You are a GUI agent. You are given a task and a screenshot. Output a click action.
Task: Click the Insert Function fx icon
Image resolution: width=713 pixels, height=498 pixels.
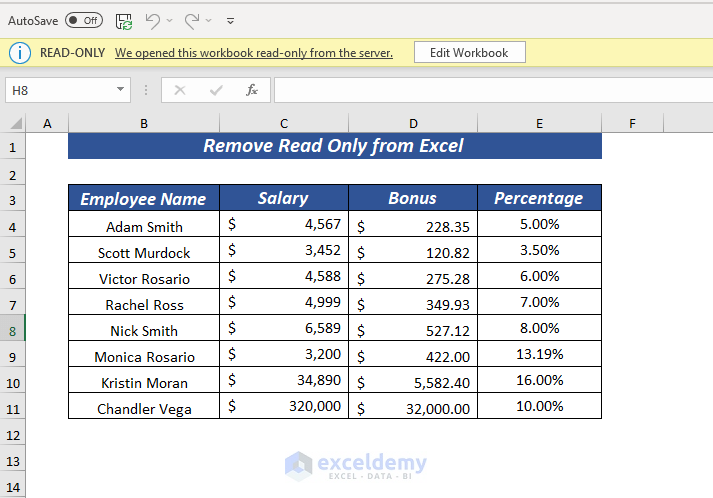pos(252,90)
